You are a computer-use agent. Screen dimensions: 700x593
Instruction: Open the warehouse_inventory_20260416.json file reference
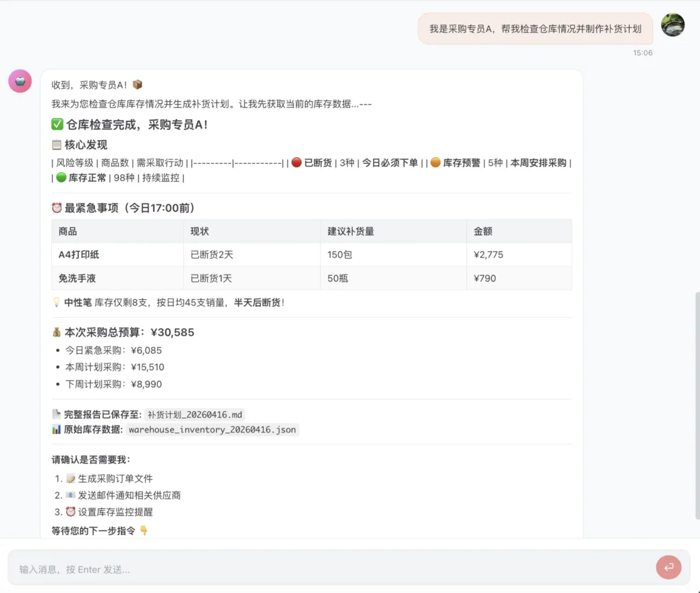[x=212, y=430]
